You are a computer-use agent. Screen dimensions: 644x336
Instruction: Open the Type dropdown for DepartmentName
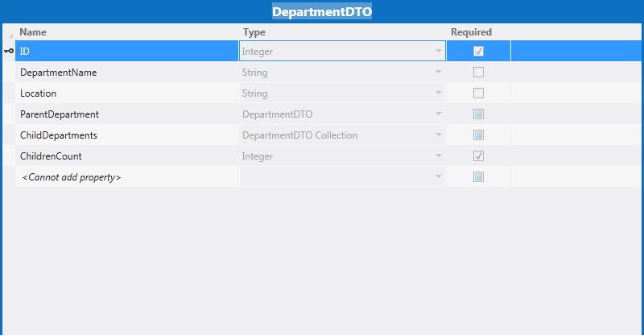439,72
